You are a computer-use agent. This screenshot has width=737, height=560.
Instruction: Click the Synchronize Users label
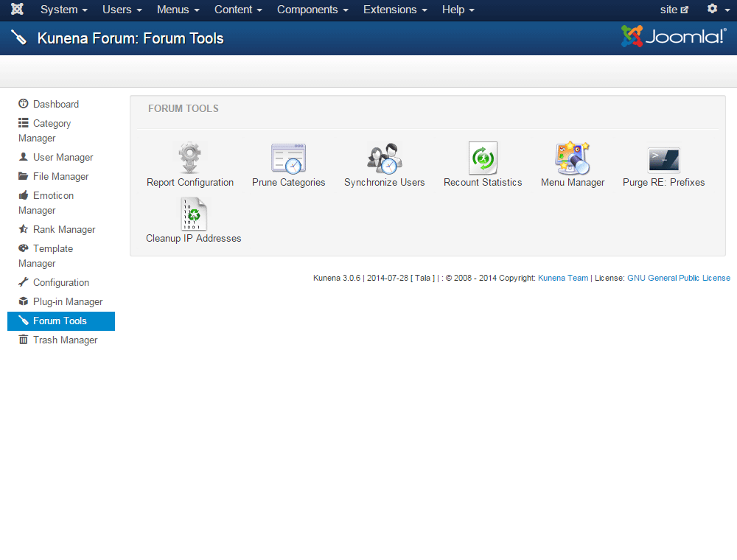coord(385,182)
